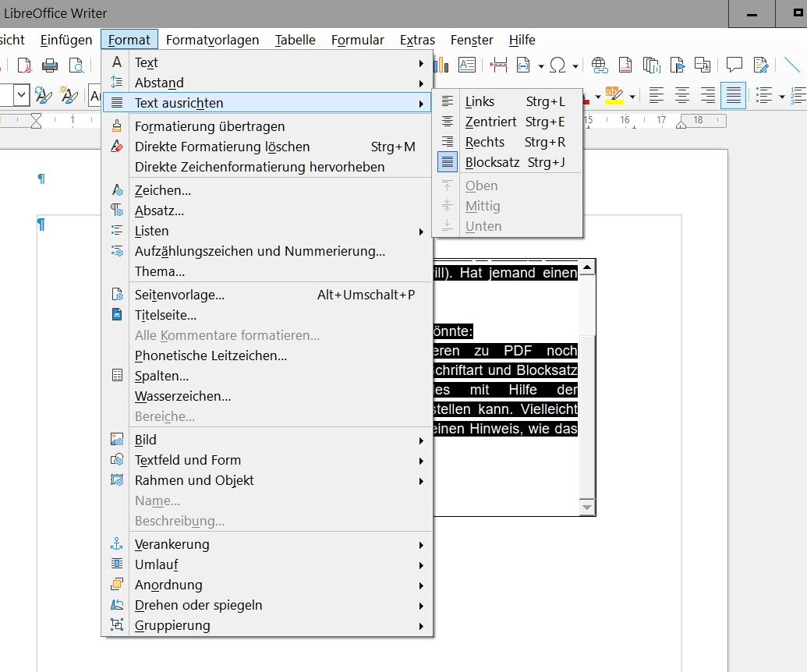Open Zeichen... dialog entry
The width and height of the screenshot is (807, 672).
tap(267, 190)
